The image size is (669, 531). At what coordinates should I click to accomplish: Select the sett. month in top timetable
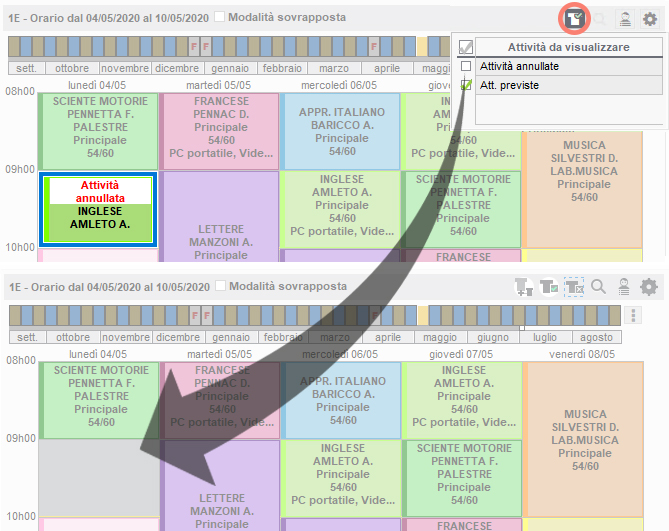(x=26, y=68)
